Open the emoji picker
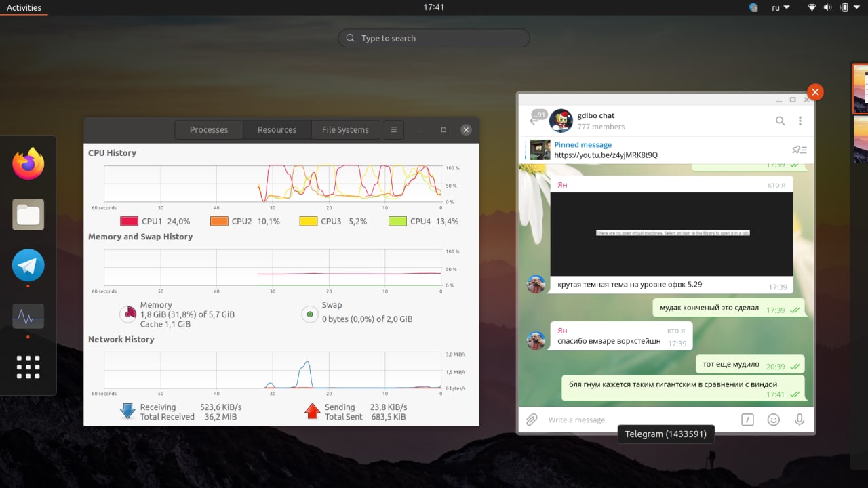Image resolution: width=868 pixels, height=488 pixels. [x=773, y=420]
